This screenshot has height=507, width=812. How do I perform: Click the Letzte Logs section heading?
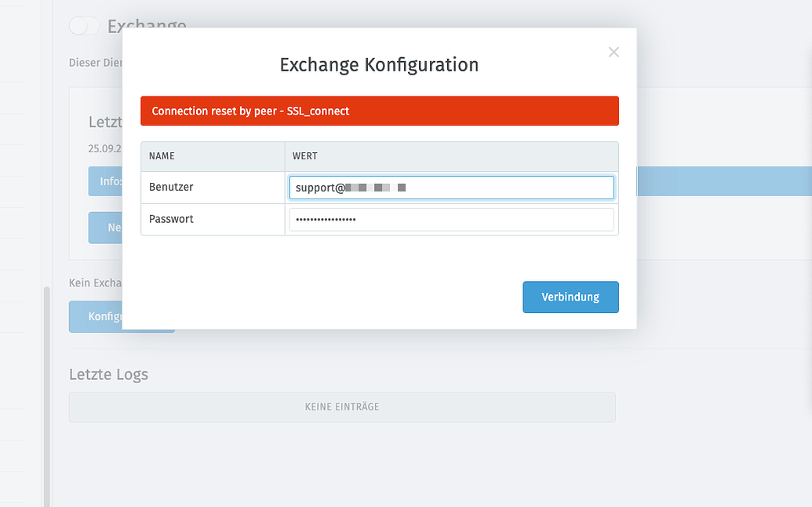pyautogui.click(x=108, y=374)
